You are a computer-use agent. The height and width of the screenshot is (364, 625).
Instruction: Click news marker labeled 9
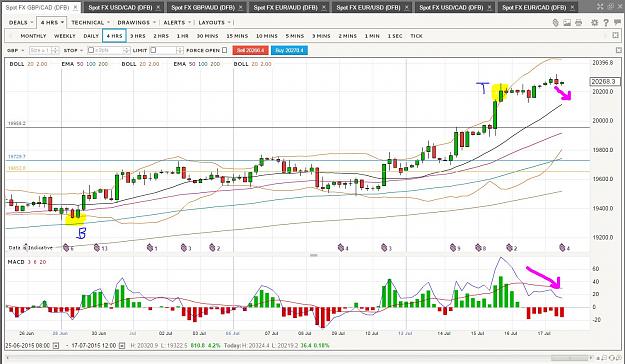point(455,248)
